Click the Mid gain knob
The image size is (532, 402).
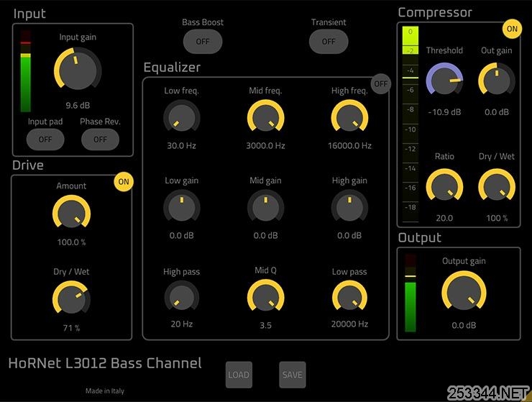tap(266, 206)
